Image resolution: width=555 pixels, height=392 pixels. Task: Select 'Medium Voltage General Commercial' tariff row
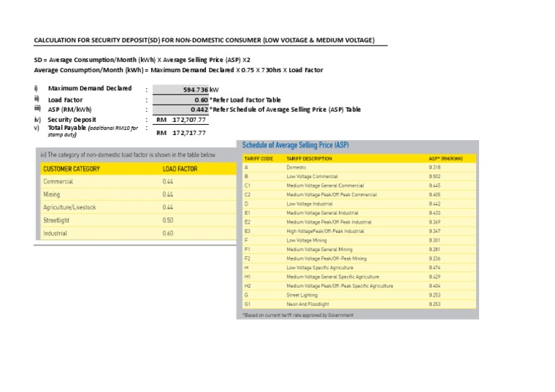coord(359,186)
